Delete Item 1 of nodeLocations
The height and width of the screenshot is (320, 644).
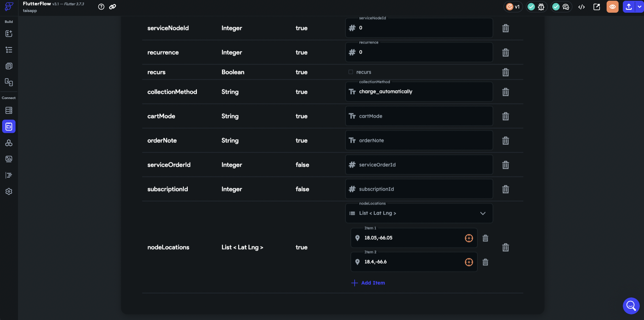click(486, 238)
